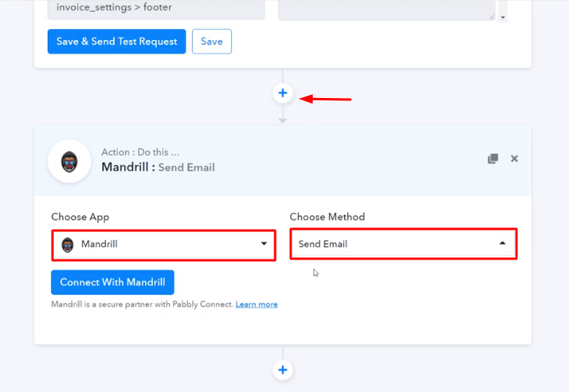
Task: Click the empty text area at top right
Action: [x=387, y=9]
